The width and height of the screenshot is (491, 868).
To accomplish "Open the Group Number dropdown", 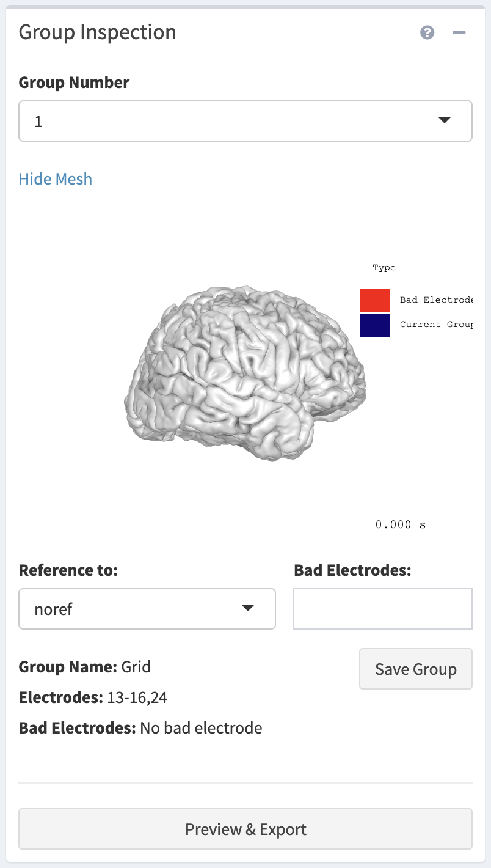I will 245,121.
